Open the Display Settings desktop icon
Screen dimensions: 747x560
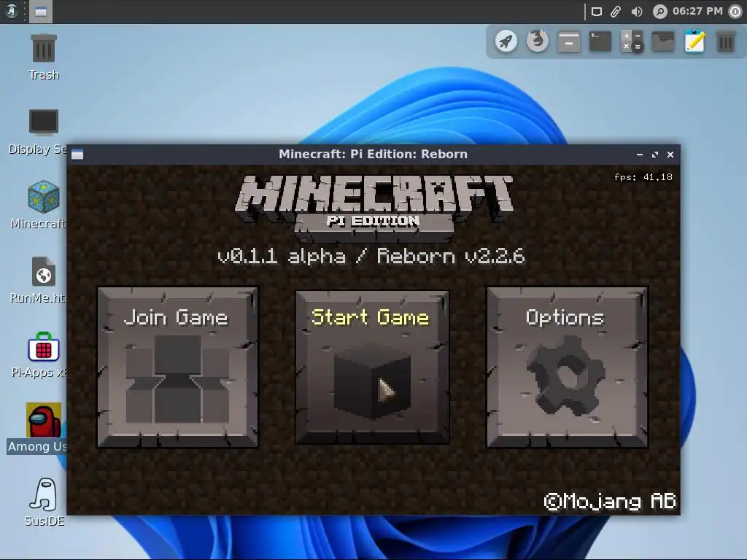point(38,132)
